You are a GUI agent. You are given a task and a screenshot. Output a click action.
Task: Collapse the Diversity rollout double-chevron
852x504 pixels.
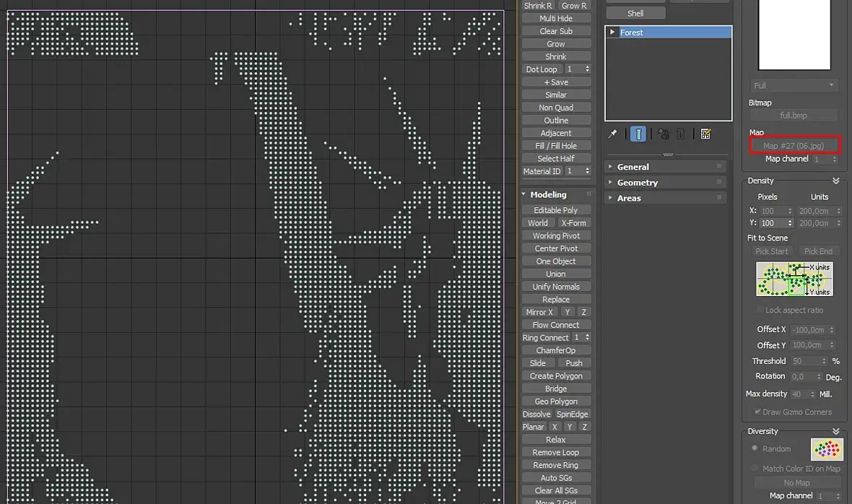click(x=835, y=431)
